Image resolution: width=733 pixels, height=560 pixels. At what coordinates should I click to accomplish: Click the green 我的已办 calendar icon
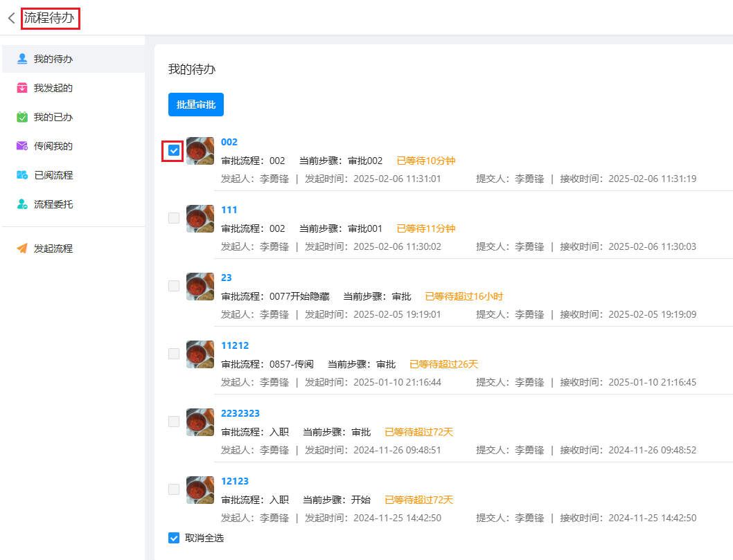click(x=22, y=117)
